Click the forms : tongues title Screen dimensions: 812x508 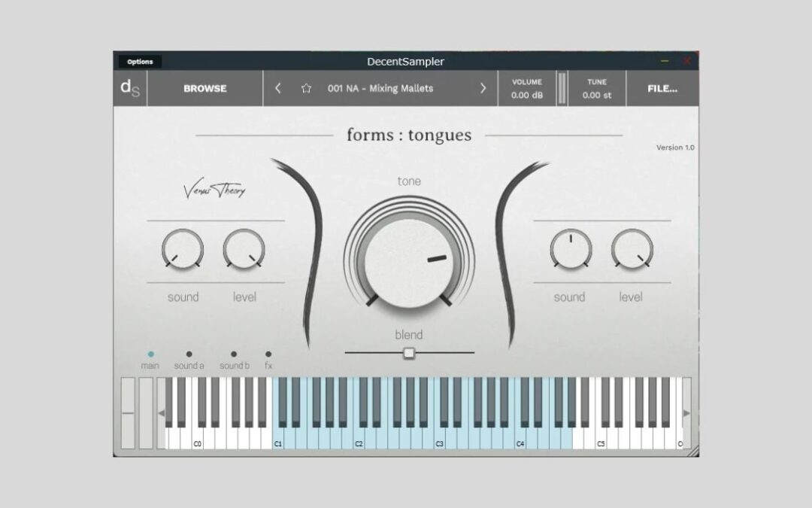click(x=409, y=135)
